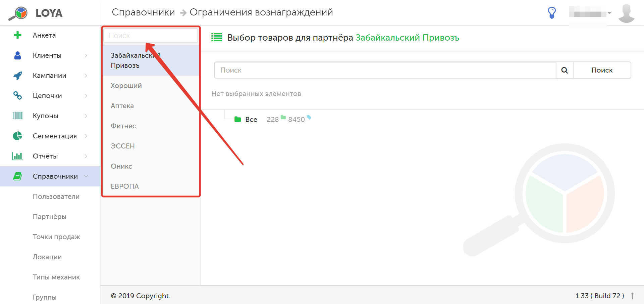644x304 pixels.
Task: Expand Клиенты chevron arrow
Action: 86,55
